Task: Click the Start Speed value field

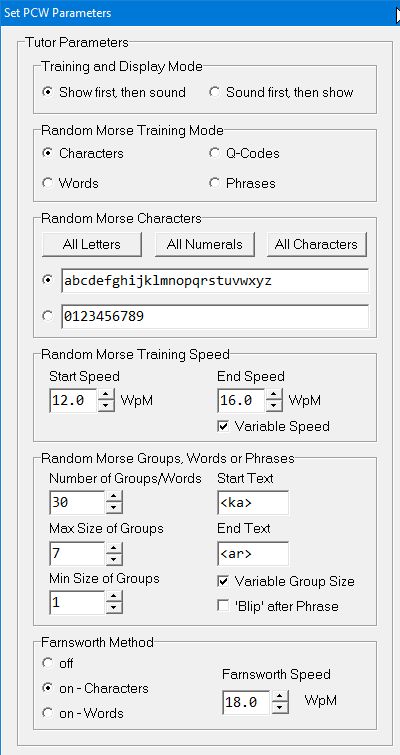Action: tap(74, 401)
